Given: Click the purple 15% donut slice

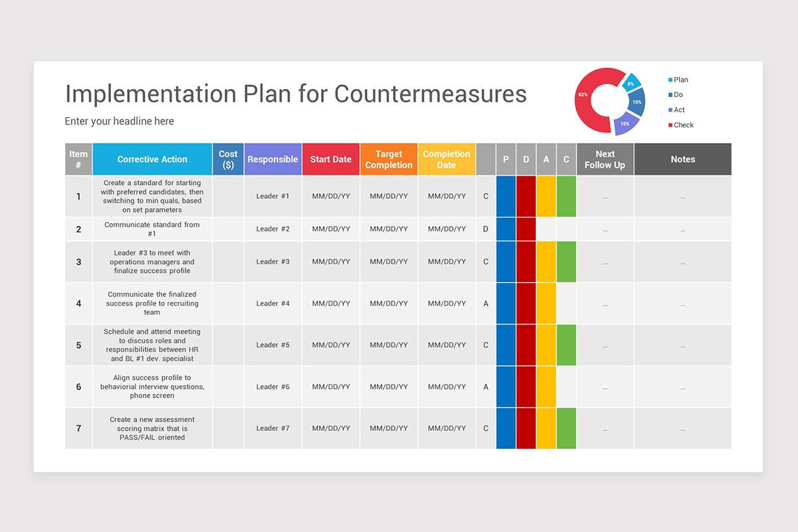Looking at the screenshot, I should pyautogui.click(x=624, y=124).
